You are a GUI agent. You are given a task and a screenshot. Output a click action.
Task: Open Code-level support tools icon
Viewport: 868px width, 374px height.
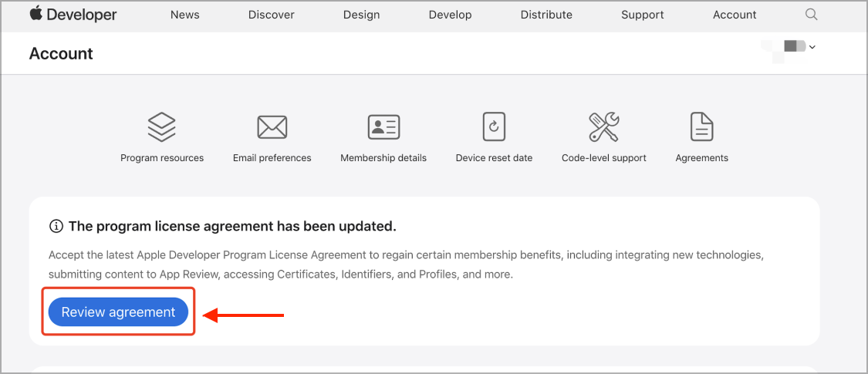pos(604,126)
